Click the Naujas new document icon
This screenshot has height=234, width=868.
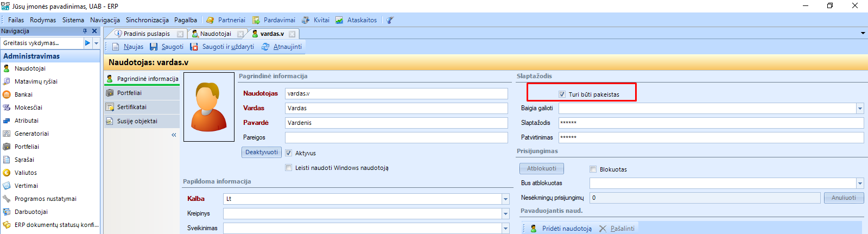click(x=116, y=47)
